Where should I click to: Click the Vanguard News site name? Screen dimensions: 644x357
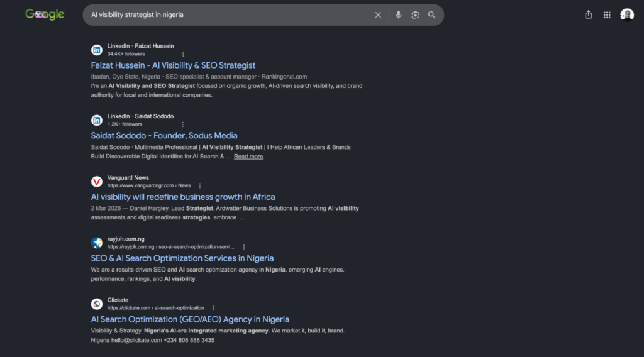128,178
